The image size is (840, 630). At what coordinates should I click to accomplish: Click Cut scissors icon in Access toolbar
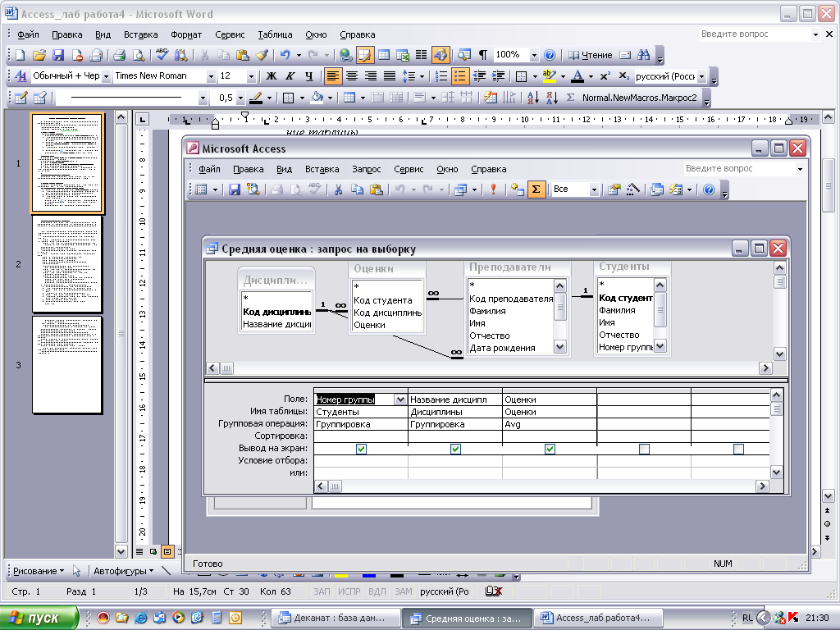tap(338, 189)
